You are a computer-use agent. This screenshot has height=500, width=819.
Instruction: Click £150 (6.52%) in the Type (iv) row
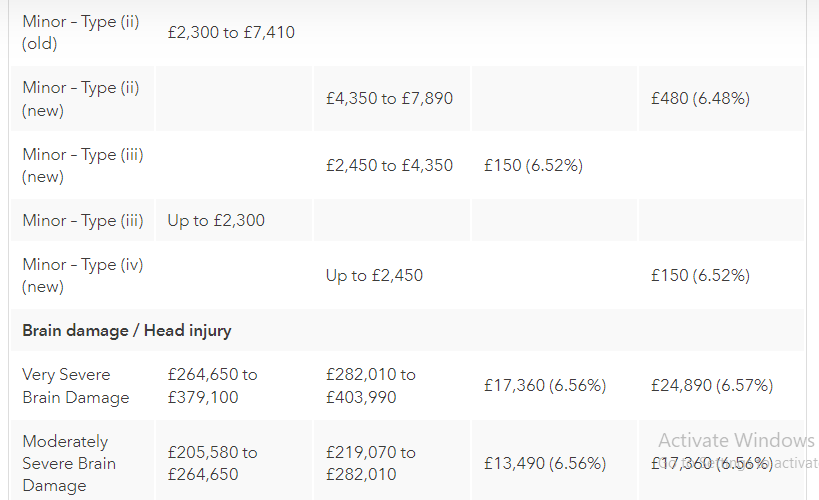[x=700, y=275]
